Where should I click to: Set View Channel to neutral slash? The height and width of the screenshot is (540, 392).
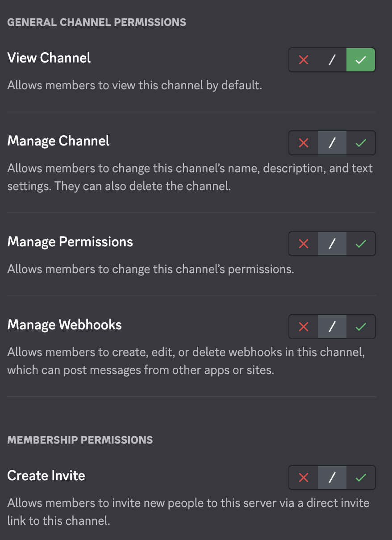(x=332, y=60)
